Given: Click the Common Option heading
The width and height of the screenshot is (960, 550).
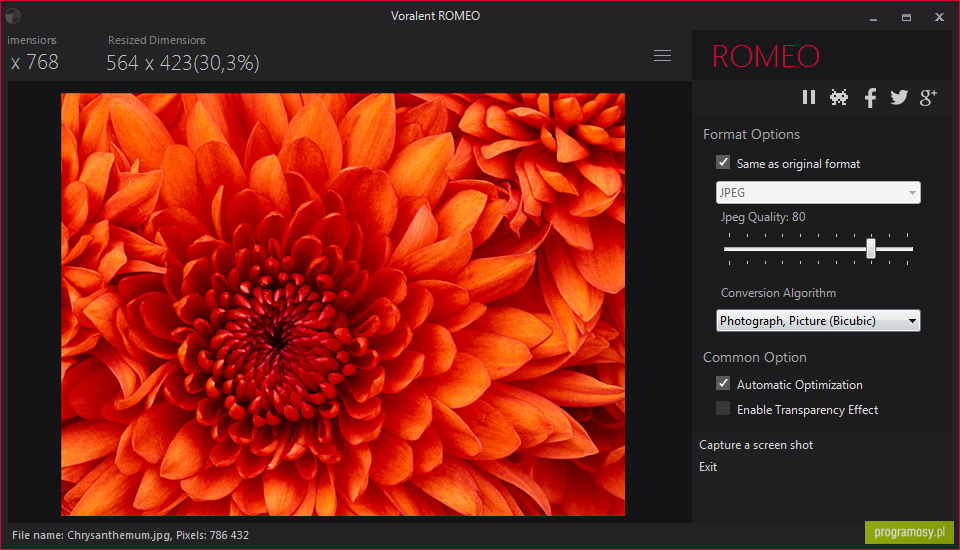Looking at the screenshot, I should point(754,357).
